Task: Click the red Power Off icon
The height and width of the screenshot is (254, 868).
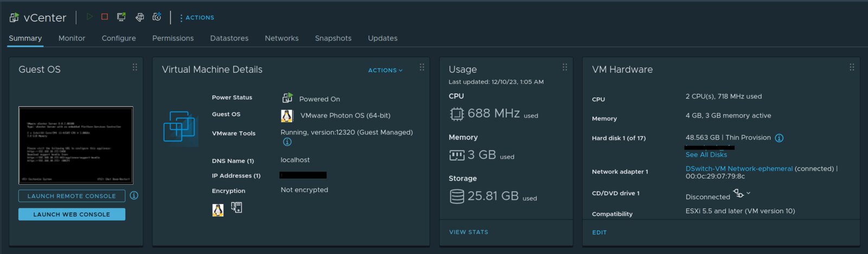Action: [x=105, y=17]
